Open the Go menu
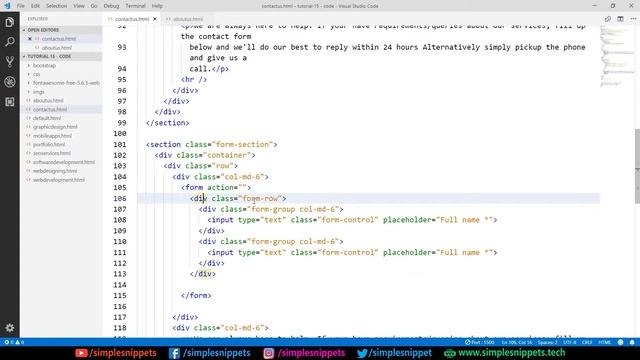 [x=94, y=6]
